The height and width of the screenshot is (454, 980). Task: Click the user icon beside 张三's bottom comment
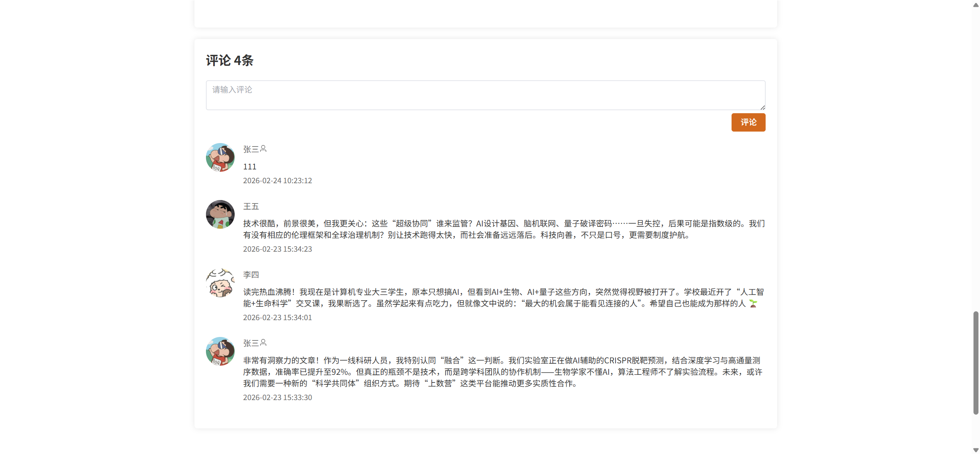[263, 342]
